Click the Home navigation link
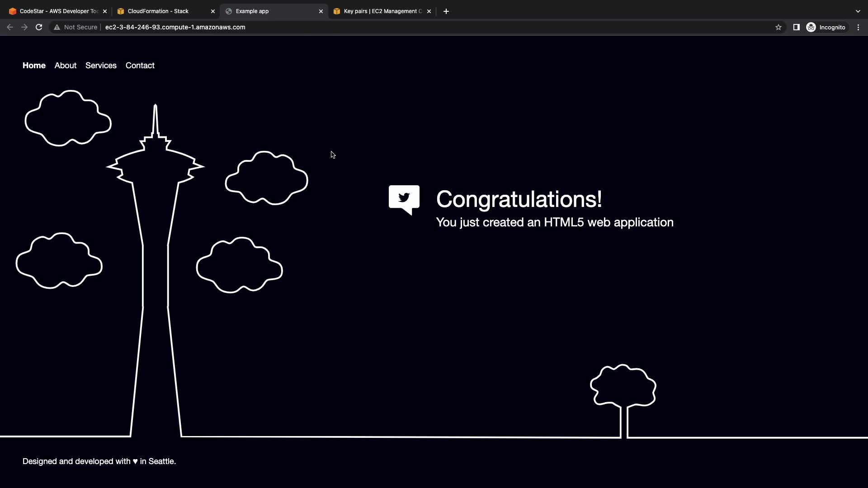 click(x=34, y=66)
